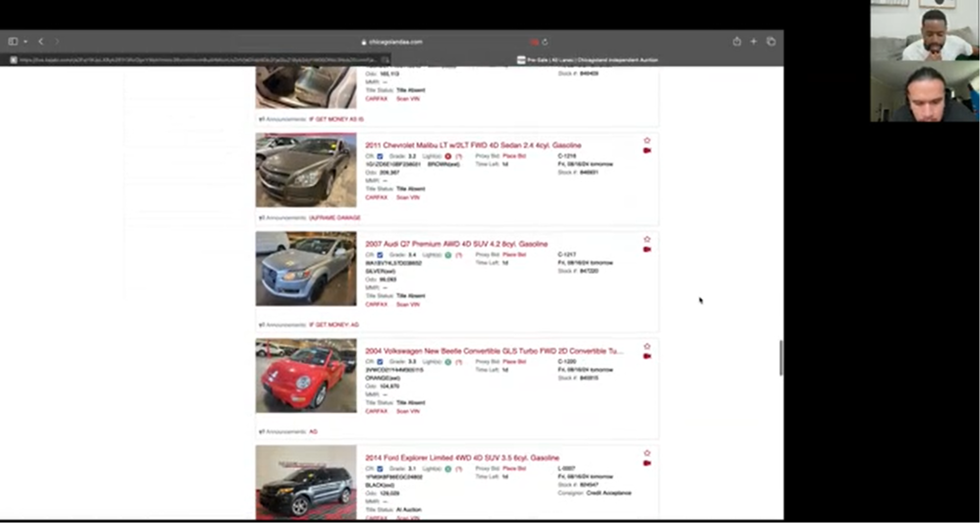Open the CARFAX link for Chevrolet Malibu

376,197
